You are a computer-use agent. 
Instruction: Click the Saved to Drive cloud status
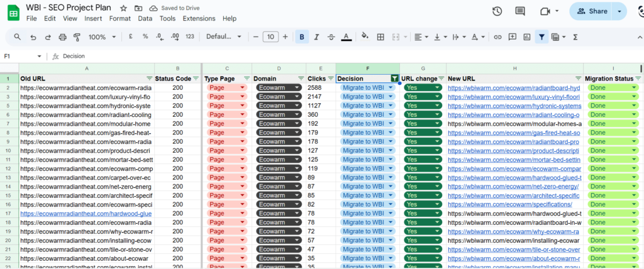click(x=174, y=8)
